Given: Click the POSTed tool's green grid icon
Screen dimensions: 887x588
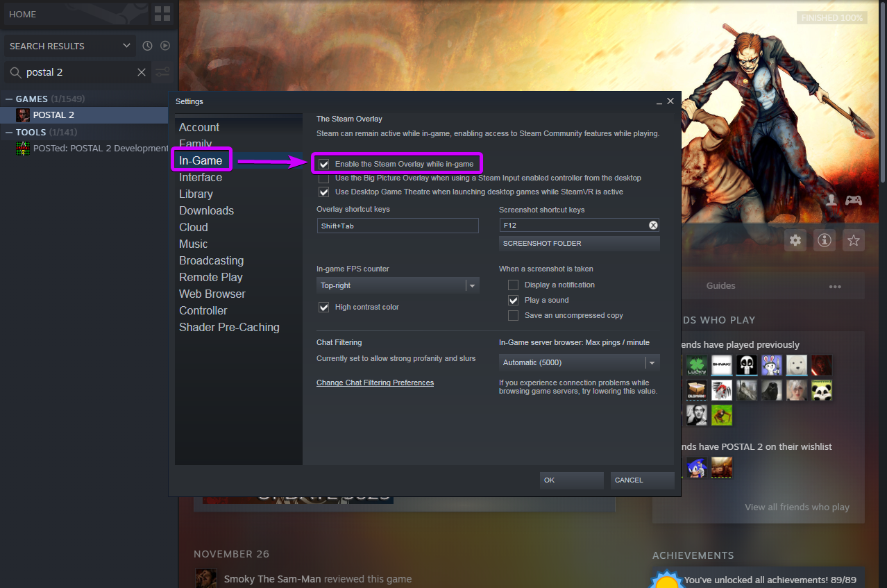Looking at the screenshot, I should 23,148.
